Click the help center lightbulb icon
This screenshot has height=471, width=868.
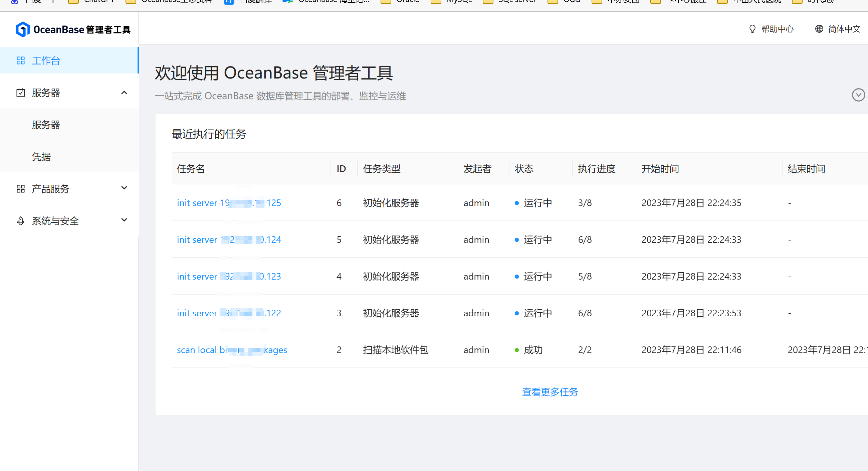752,29
